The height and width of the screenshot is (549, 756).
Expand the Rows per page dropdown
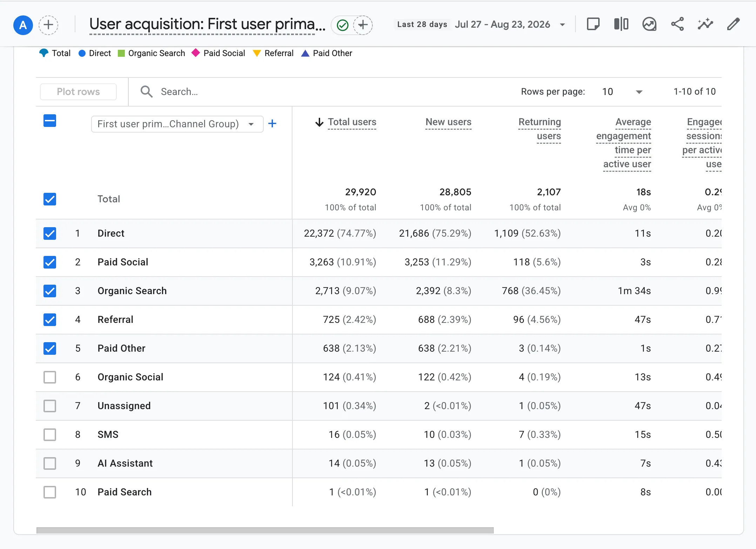point(622,92)
